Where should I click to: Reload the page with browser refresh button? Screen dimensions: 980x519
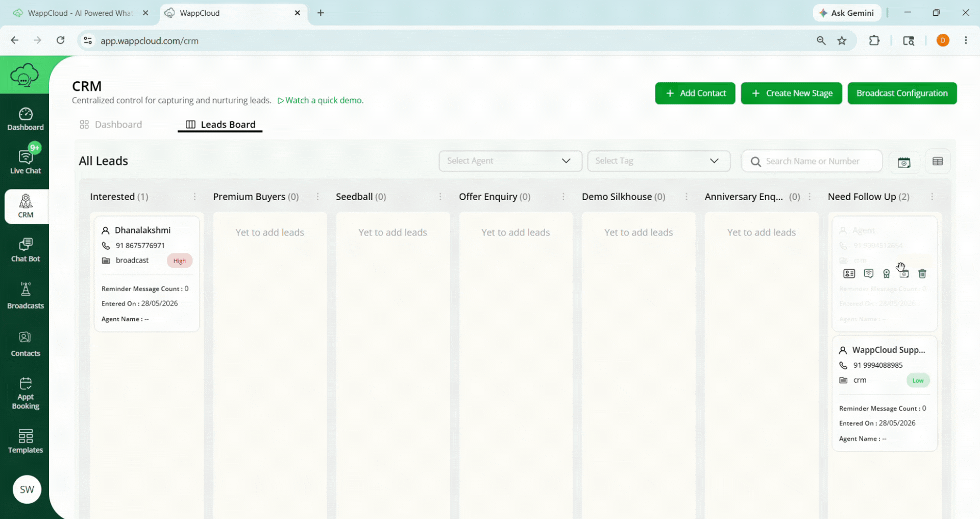[60, 40]
